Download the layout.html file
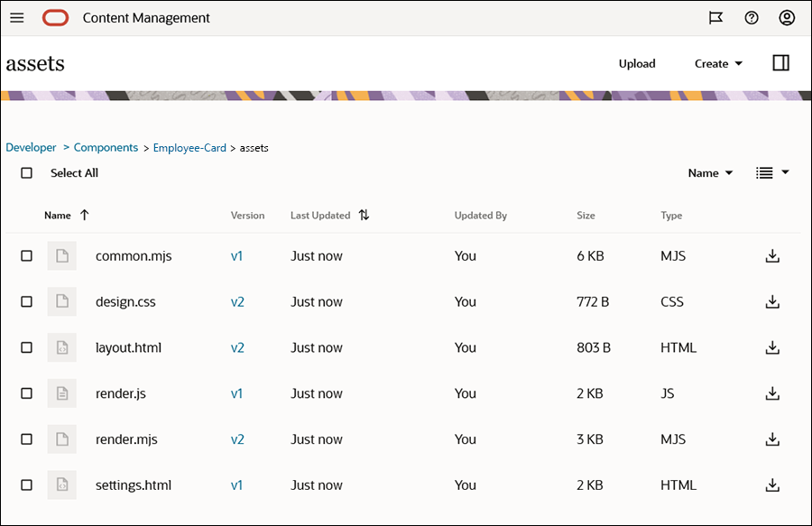Viewport: 812px width, 526px height. click(771, 347)
